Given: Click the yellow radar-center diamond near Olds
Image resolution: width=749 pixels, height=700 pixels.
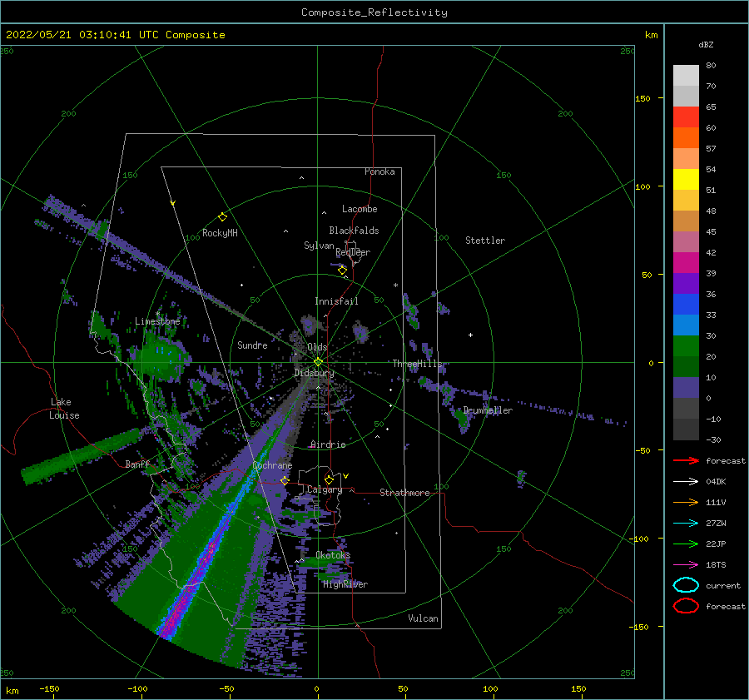Looking at the screenshot, I should (318, 362).
